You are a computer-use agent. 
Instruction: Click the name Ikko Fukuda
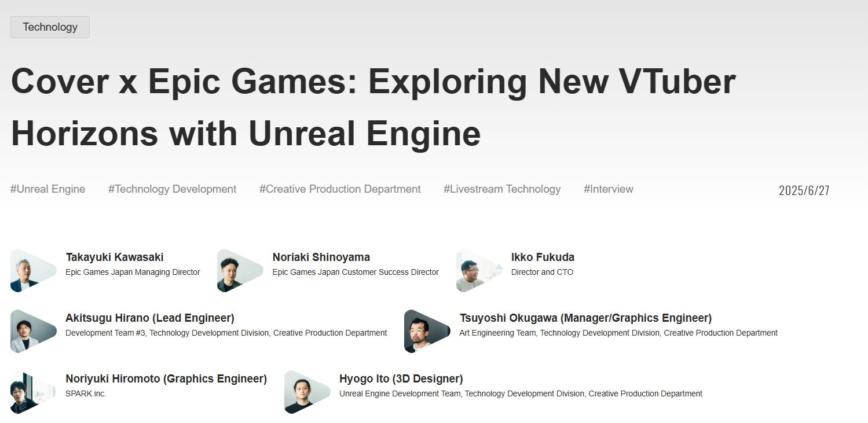(x=543, y=257)
